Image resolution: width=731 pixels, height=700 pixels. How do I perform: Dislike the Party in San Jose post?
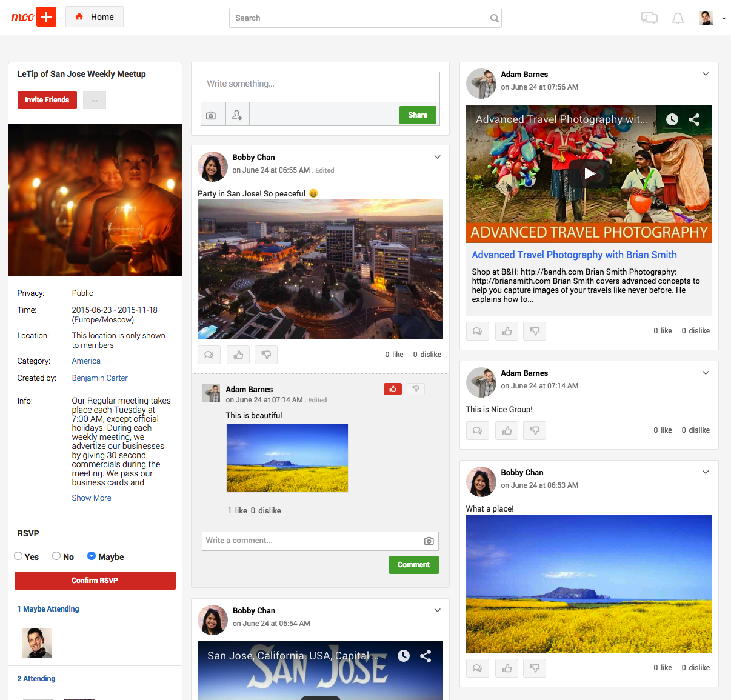click(x=266, y=355)
